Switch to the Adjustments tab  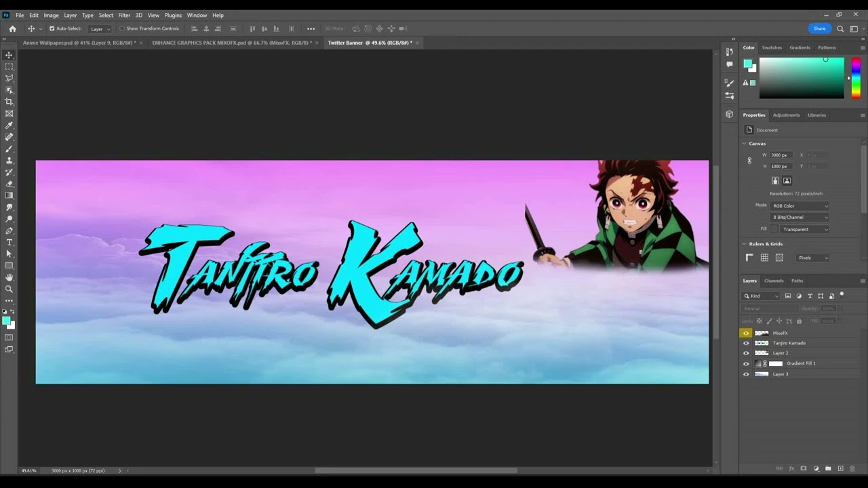pyautogui.click(x=787, y=115)
